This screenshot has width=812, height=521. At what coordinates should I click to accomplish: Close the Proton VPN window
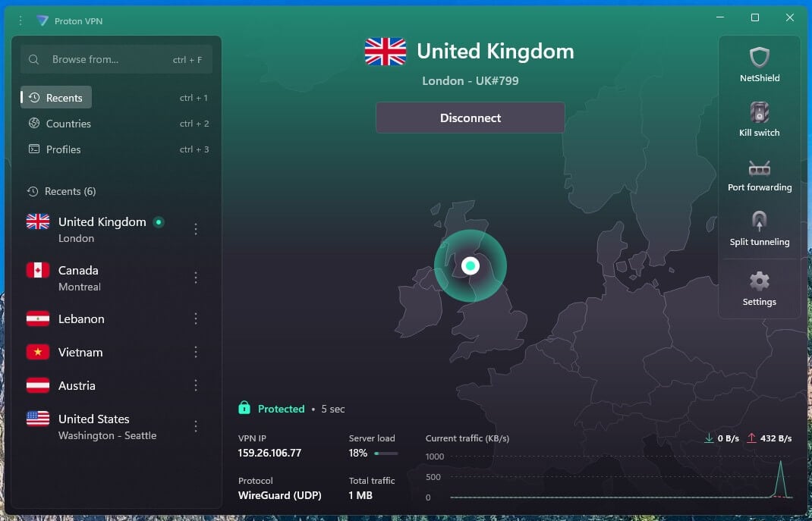click(x=790, y=17)
